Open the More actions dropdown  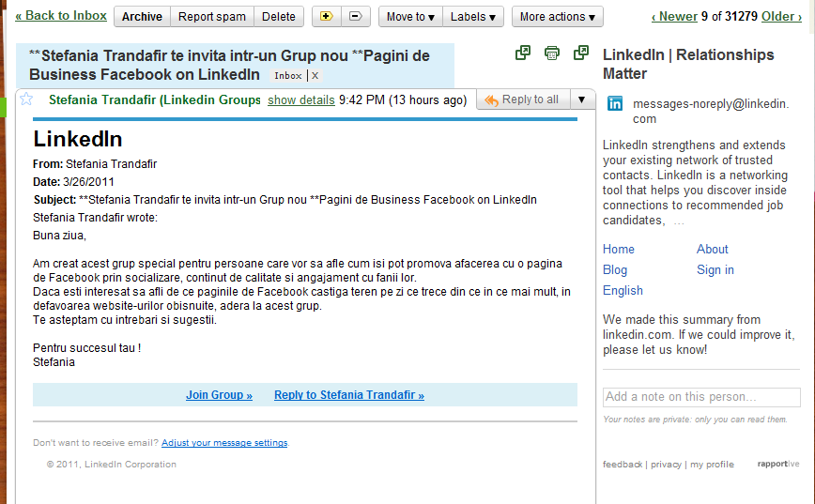[x=557, y=17]
